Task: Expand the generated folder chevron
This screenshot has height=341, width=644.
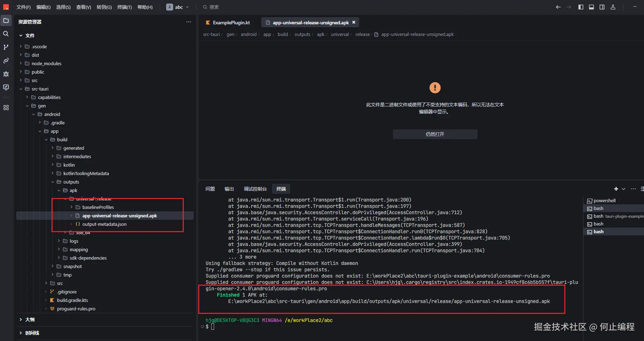Action: [53, 148]
